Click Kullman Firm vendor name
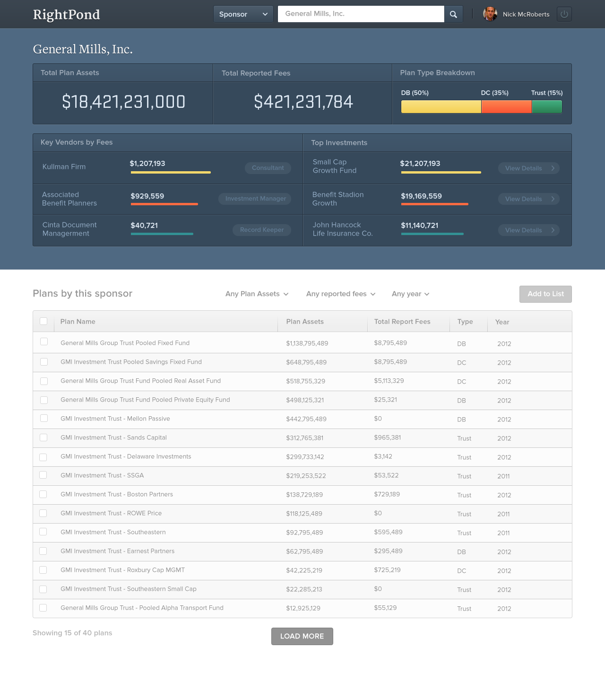Image resolution: width=605 pixels, height=700 pixels. point(64,167)
